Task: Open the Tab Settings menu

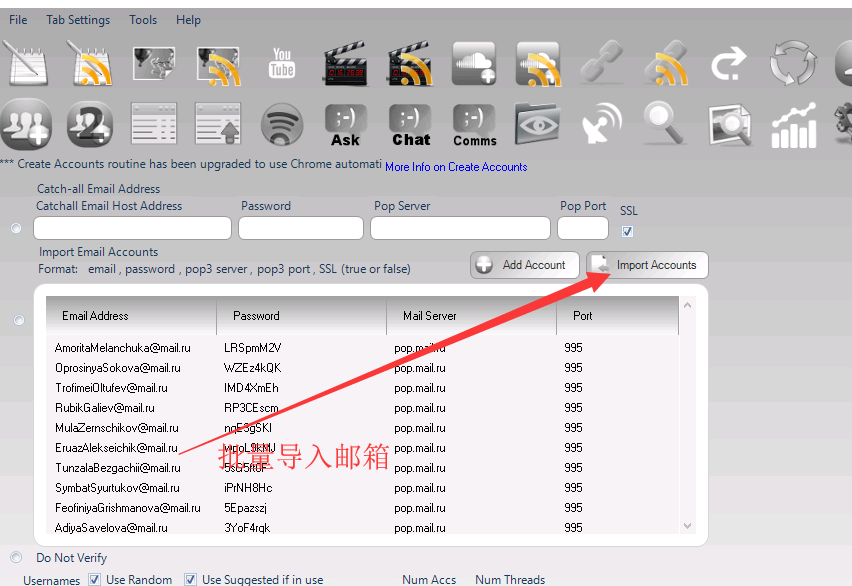Action: pos(78,19)
